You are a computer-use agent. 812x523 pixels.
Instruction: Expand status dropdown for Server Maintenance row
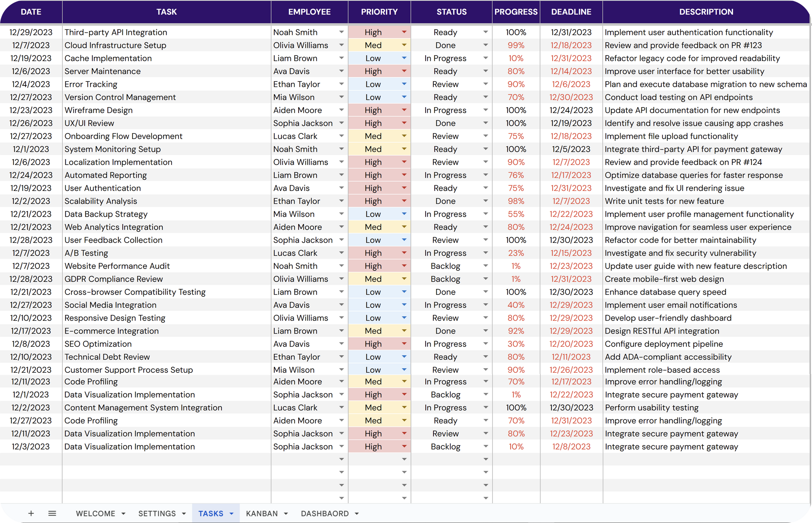pyautogui.click(x=485, y=71)
